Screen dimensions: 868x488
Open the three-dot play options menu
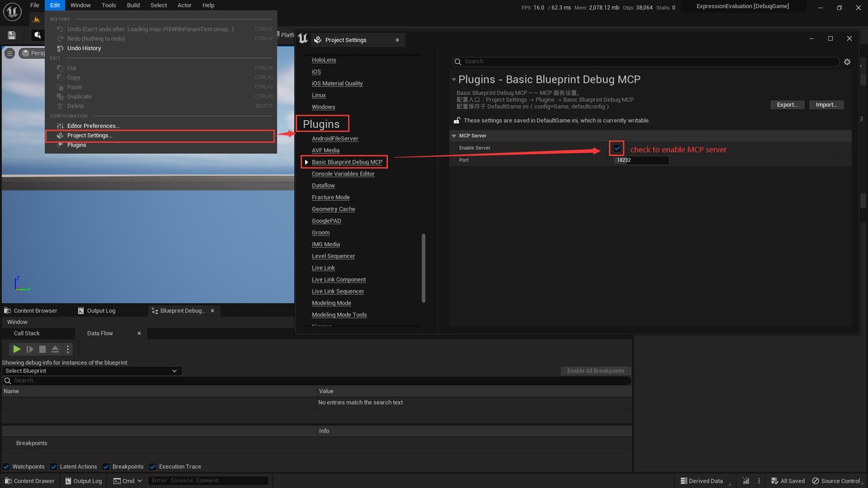tap(67, 349)
